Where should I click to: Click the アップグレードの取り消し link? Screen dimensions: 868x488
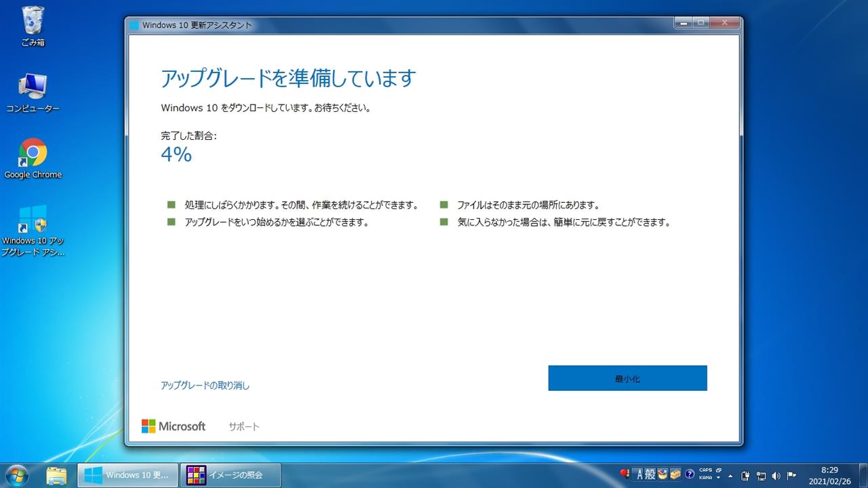(x=205, y=386)
